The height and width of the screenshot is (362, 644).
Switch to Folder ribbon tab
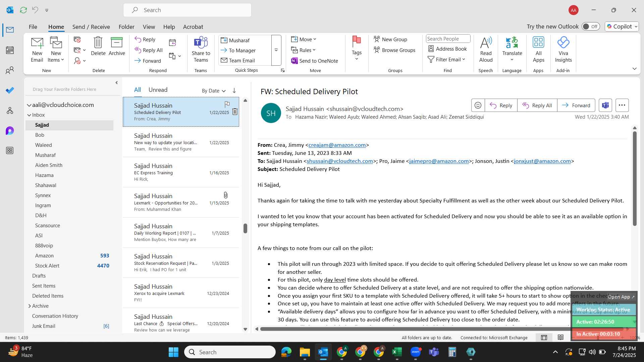point(126,27)
